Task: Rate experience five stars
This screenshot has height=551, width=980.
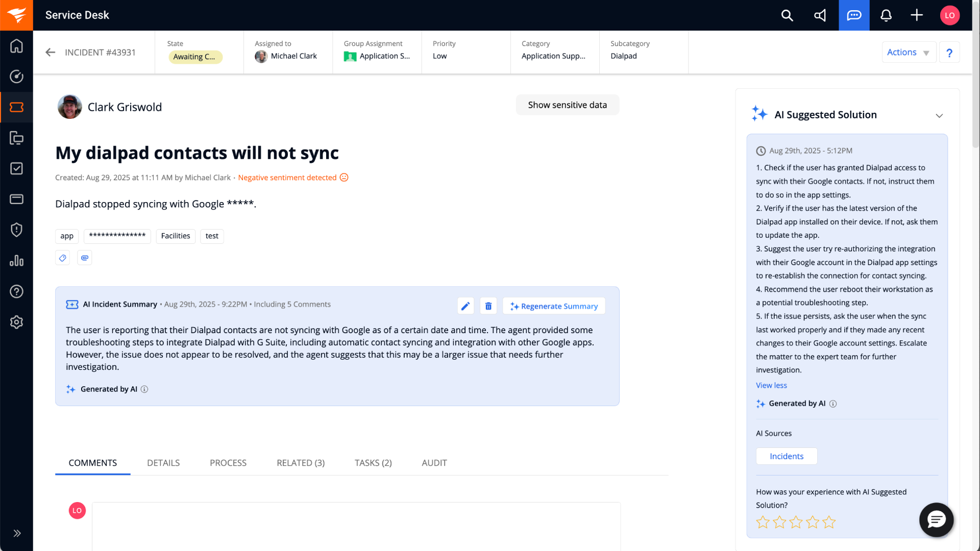Action: [x=829, y=522]
